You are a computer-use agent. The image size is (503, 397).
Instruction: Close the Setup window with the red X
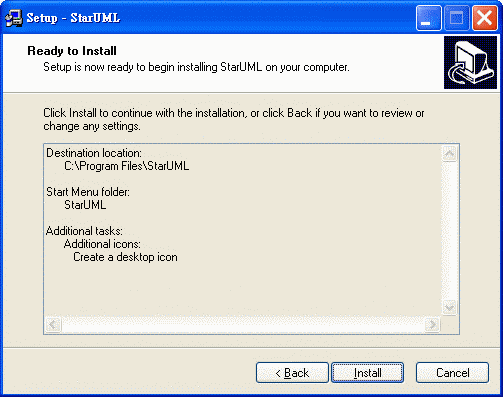484,18
